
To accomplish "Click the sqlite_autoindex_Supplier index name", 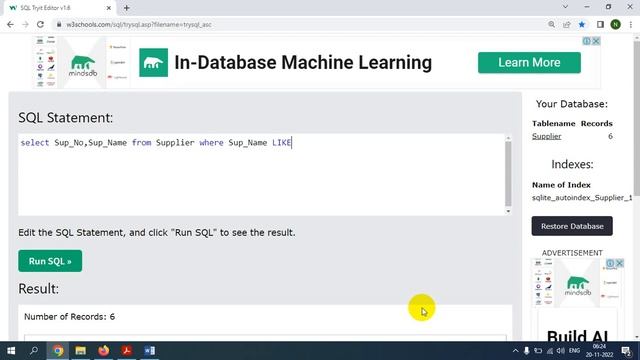I will click(582, 198).
